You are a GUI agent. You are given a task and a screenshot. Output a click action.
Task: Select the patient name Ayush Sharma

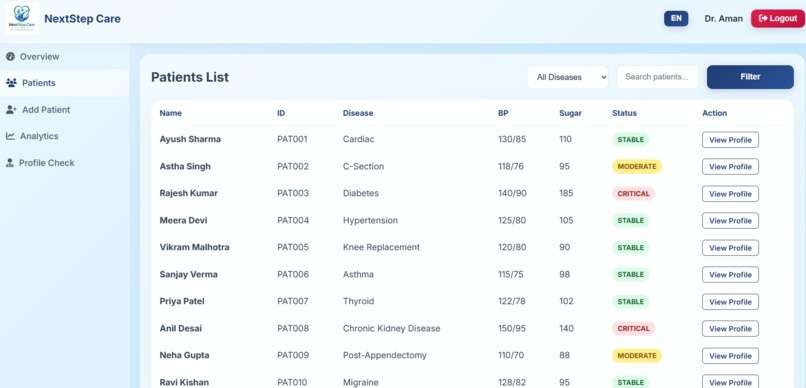click(x=190, y=139)
